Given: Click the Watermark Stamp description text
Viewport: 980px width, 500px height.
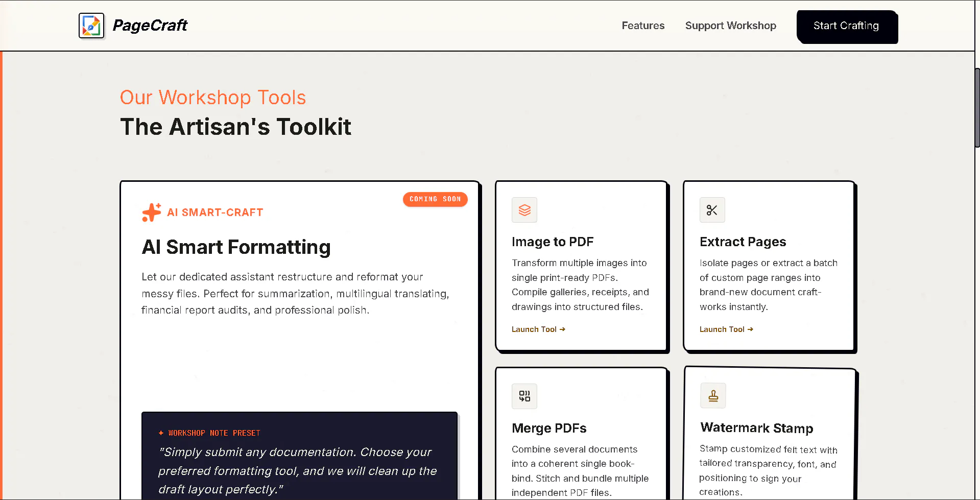Looking at the screenshot, I should tap(769, 470).
